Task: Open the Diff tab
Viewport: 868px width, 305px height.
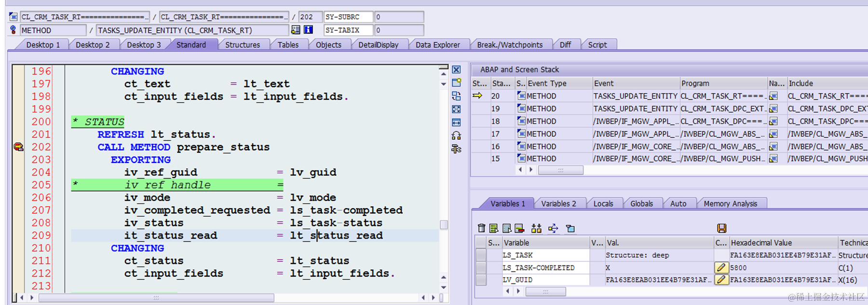Action: pyautogui.click(x=565, y=45)
